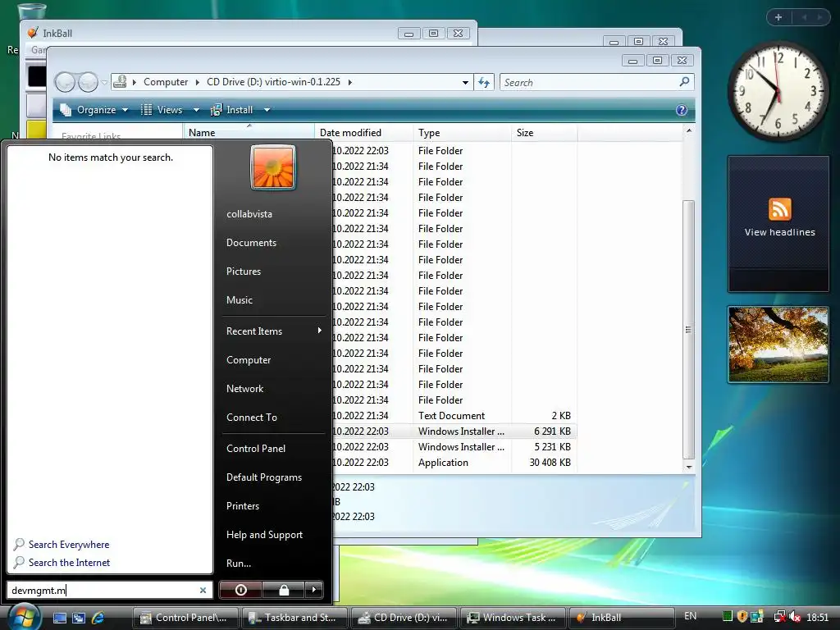Viewport: 840px width, 630px height.
Task: Click the refresh button beside address bar
Action: 484,82
